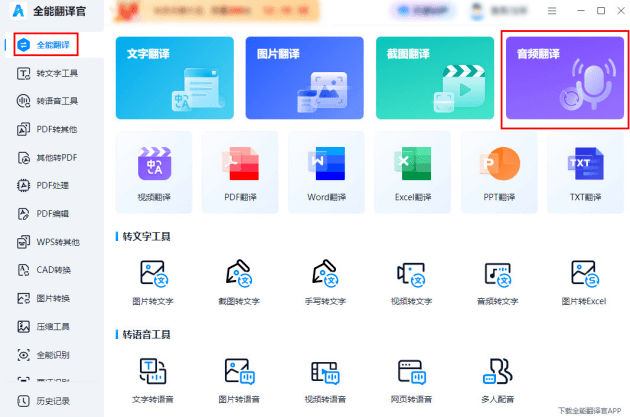This screenshot has height=417, width=630.
Task: Open the 音频翻译 audio translation card
Action: point(565,78)
